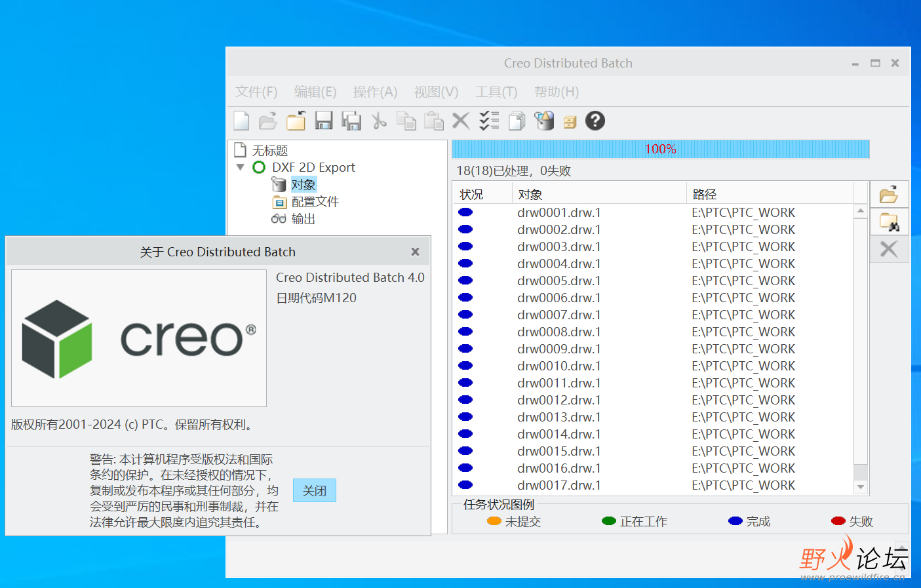Select row drw0015.drw.1
The height and width of the screenshot is (588, 921).
654,451
